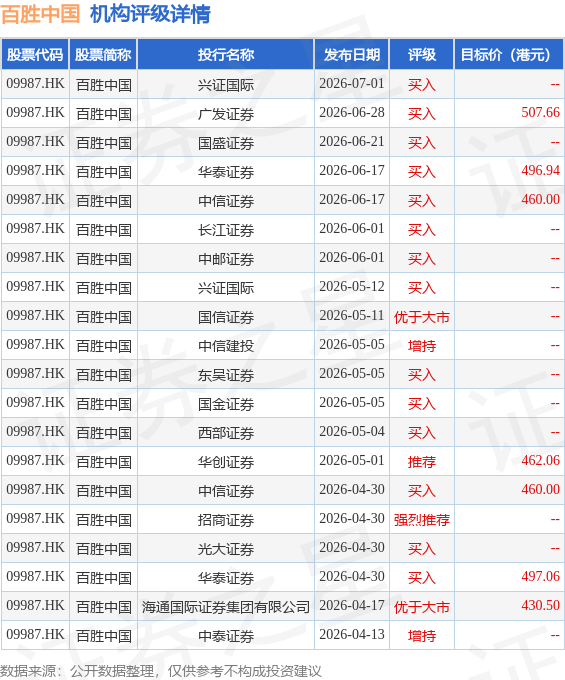Select the 国盛证券 cell
This screenshot has height=680, width=565.
tap(226, 143)
